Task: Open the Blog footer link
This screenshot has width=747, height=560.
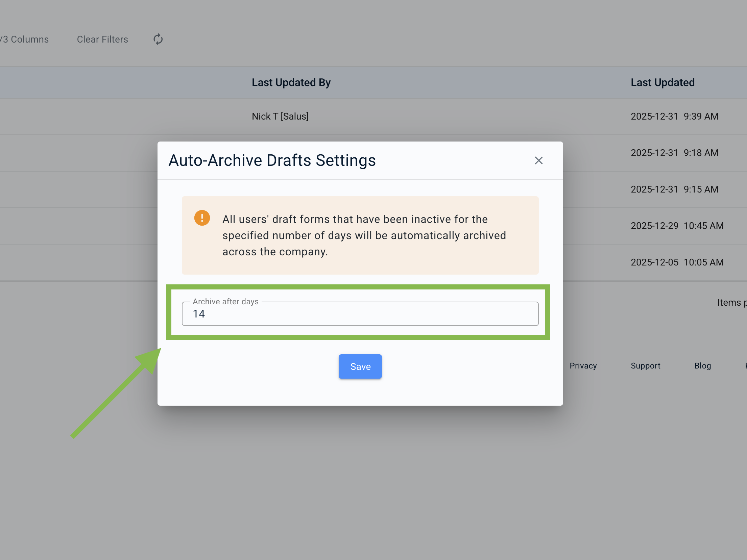Action: (702, 366)
